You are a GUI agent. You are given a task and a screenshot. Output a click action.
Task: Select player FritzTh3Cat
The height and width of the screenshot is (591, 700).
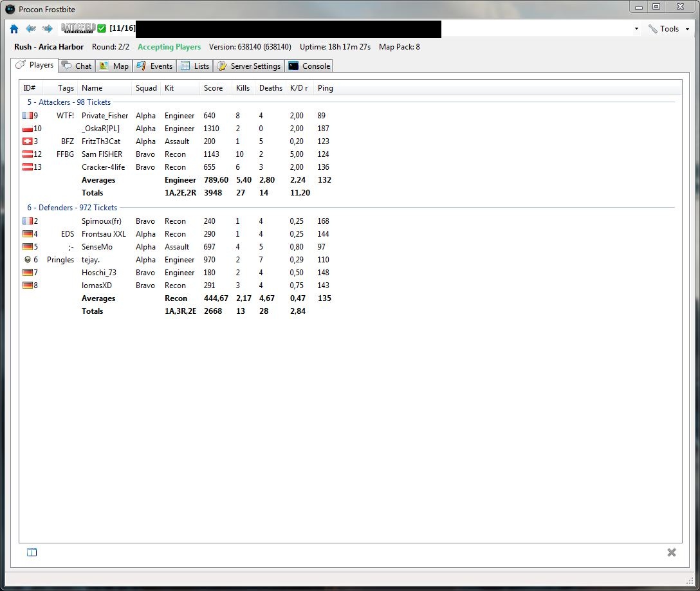pyautogui.click(x=101, y=141)
